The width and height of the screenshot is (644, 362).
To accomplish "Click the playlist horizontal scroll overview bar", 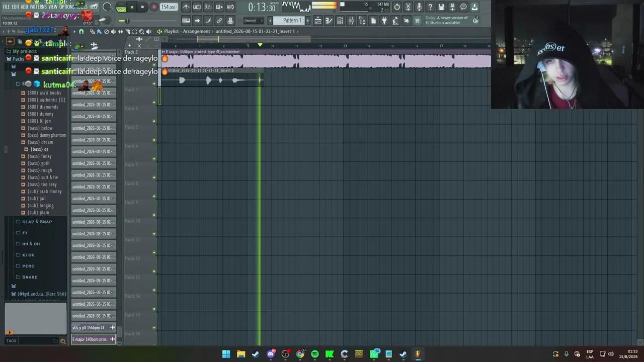I will [254, 39].
